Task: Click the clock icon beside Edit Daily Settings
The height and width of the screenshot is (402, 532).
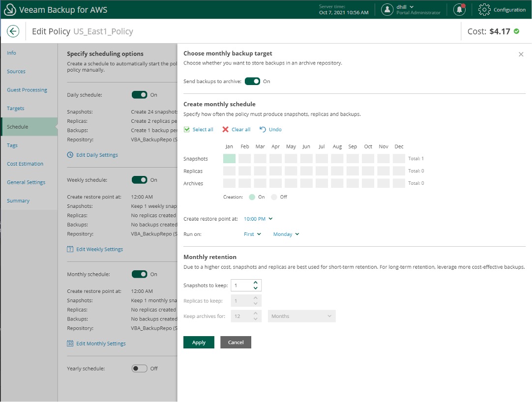Action: [70, 155]
